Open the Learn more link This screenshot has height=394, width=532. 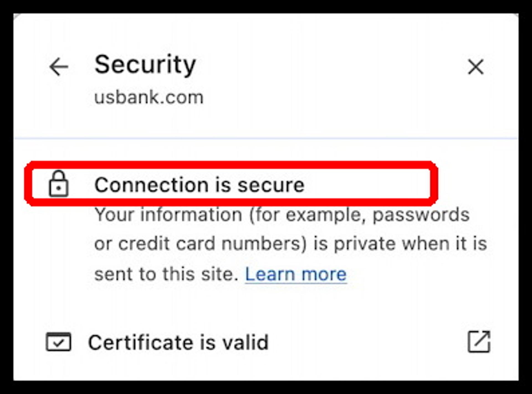296,274
